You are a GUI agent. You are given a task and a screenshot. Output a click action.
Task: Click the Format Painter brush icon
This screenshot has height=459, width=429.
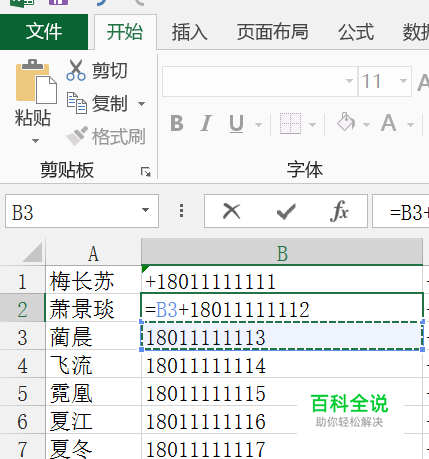77,136
